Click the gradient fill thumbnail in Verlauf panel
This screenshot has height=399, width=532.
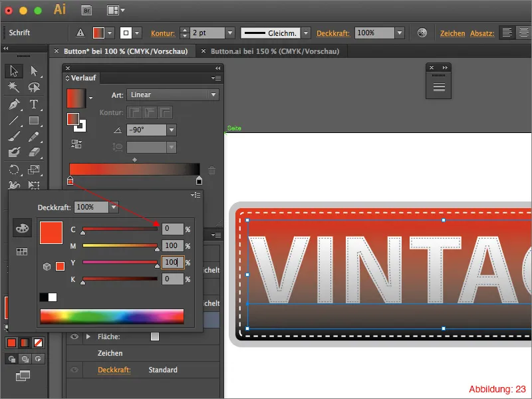click(76, 98)
